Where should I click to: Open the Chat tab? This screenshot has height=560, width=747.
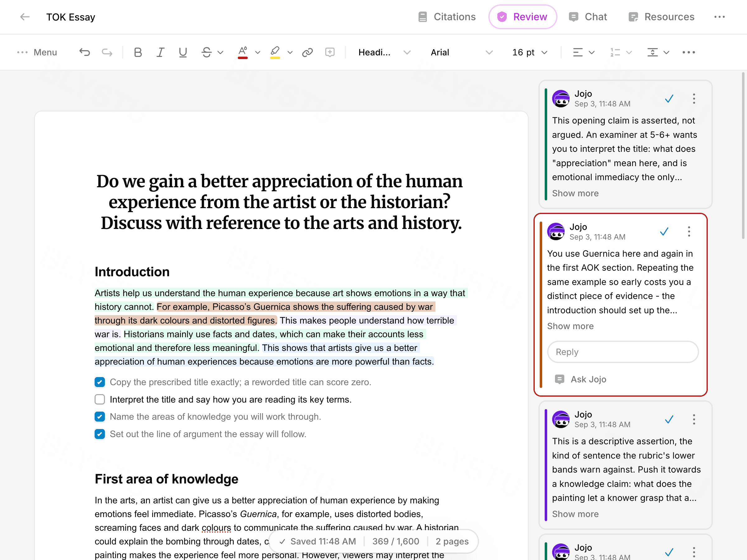tap(588, 17)
